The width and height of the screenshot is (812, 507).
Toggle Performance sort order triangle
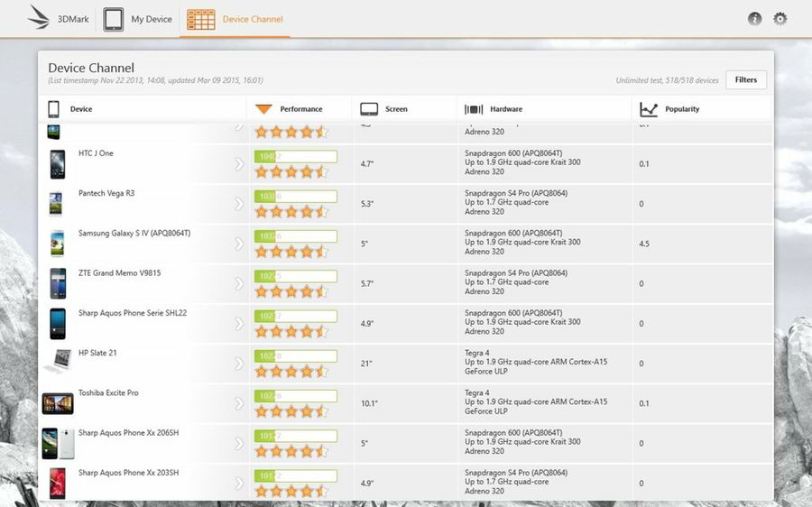coord(263,109)
